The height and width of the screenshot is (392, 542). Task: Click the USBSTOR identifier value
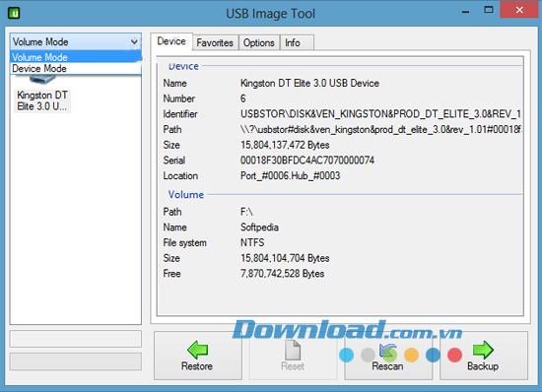click(x=380, y=114)
